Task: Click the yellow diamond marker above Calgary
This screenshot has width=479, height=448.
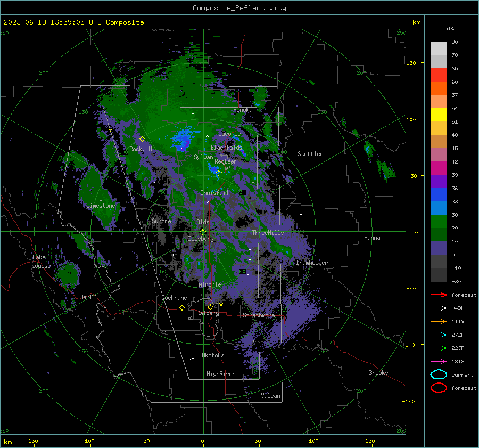Action: click(210, 307)
